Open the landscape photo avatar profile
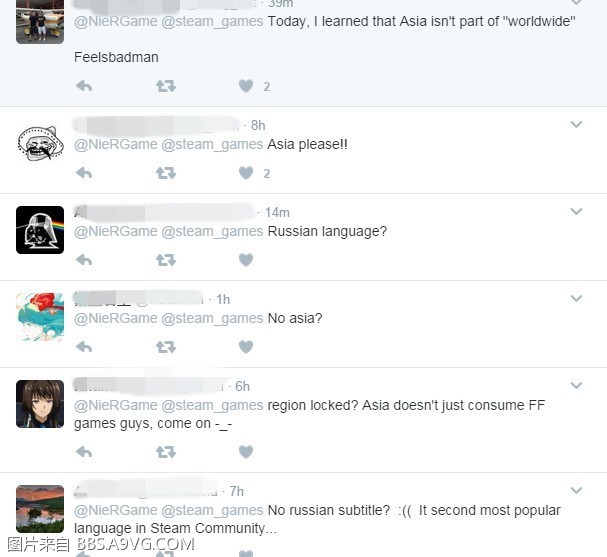The width and height of the screenshot is (607, 557). point(40,509)
